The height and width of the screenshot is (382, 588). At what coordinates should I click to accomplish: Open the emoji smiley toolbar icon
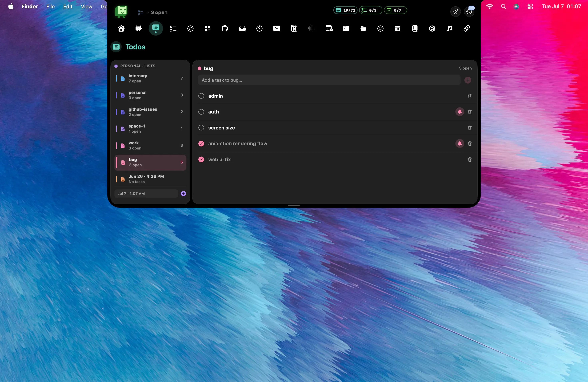(x=380, y=28)
